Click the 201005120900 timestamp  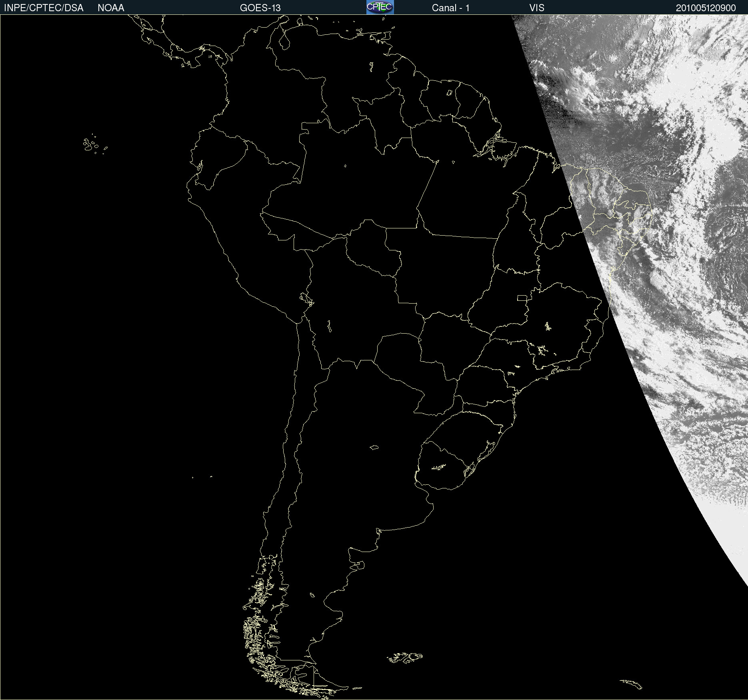[706, 8]
